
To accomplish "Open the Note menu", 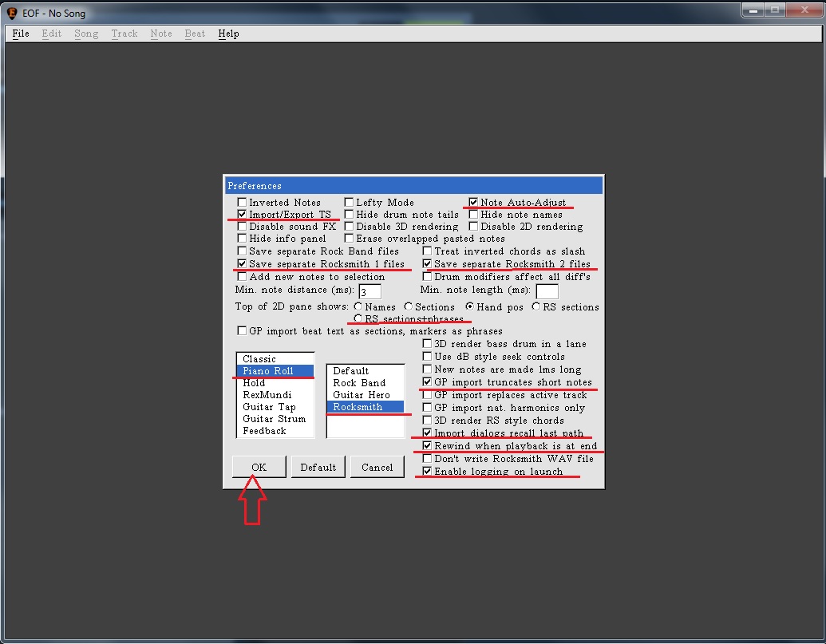I will (x=161, y=34).
